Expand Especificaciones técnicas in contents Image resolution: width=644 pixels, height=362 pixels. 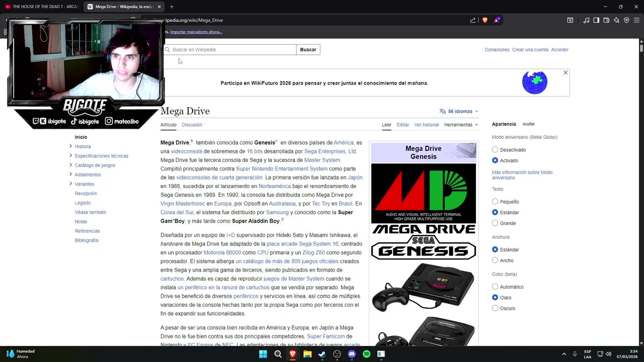[x=70, y=156]
